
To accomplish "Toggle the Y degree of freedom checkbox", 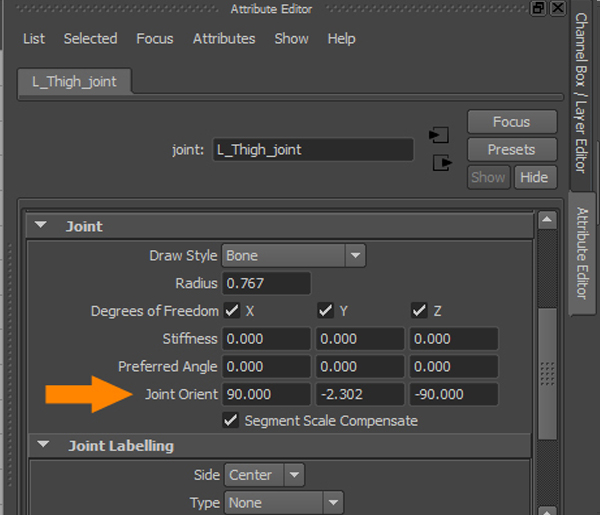I will pyautogui.click(x=326, y=310).
